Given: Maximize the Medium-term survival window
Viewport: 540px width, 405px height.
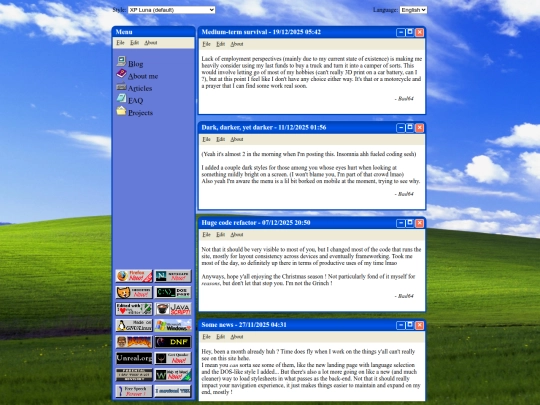Looking at the screenshot, I should 410,32.
